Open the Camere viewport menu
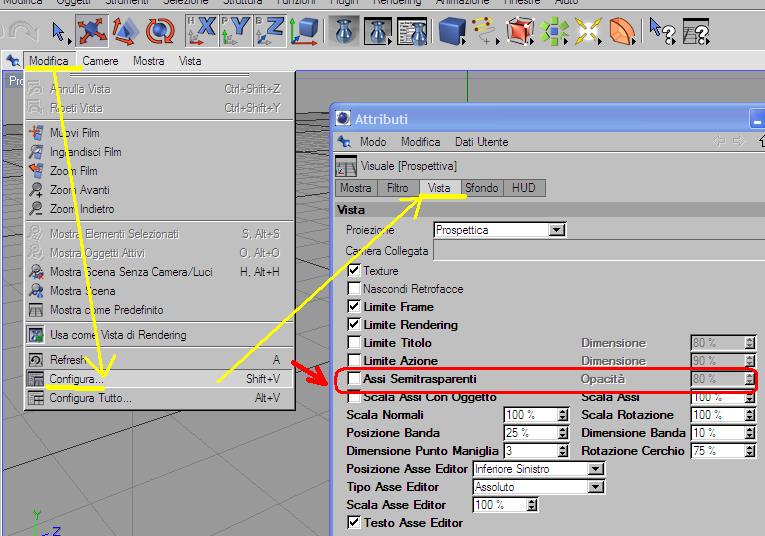This screenshot has height=536, width=765. coord(100,61)
